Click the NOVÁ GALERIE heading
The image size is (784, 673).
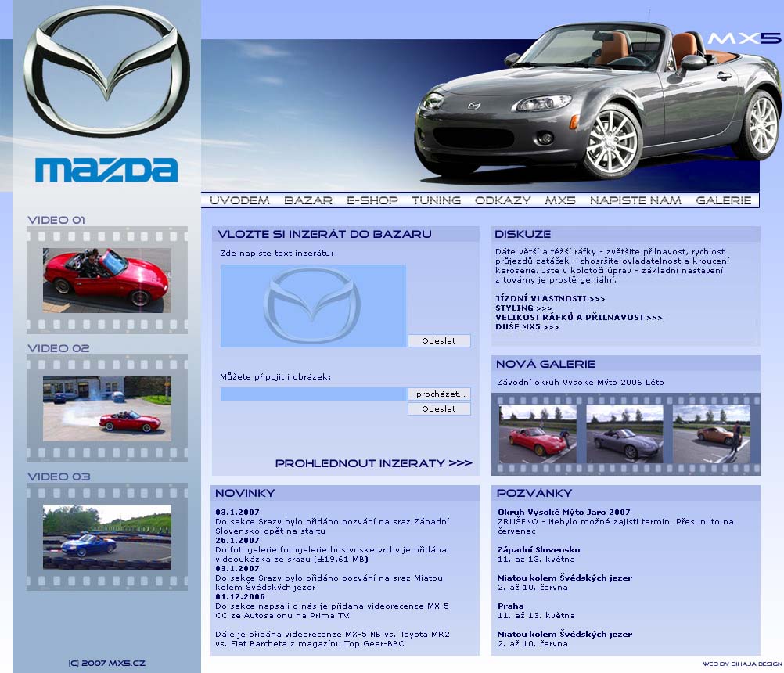[x=545, y=364]
